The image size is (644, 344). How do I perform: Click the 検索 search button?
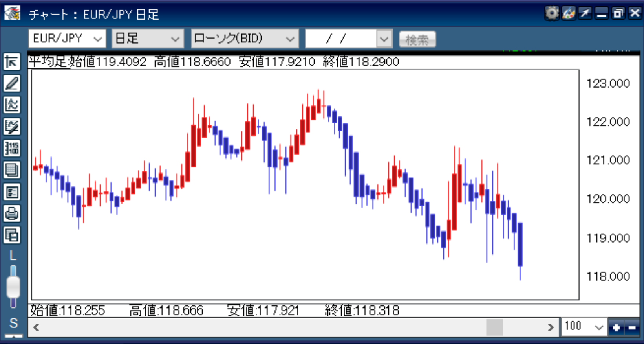click(417, 39)
